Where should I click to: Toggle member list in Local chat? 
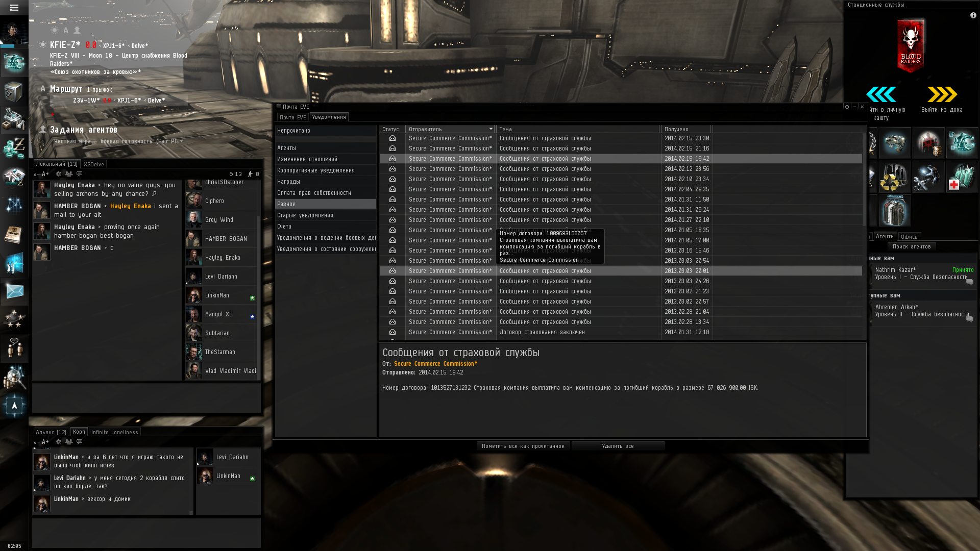(x=69, y=174)
